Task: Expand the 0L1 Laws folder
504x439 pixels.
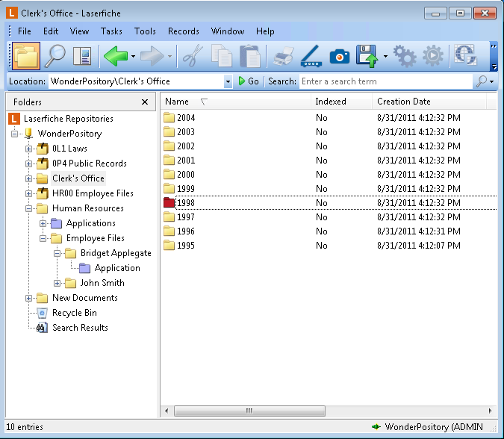Action: coord(28,149)
